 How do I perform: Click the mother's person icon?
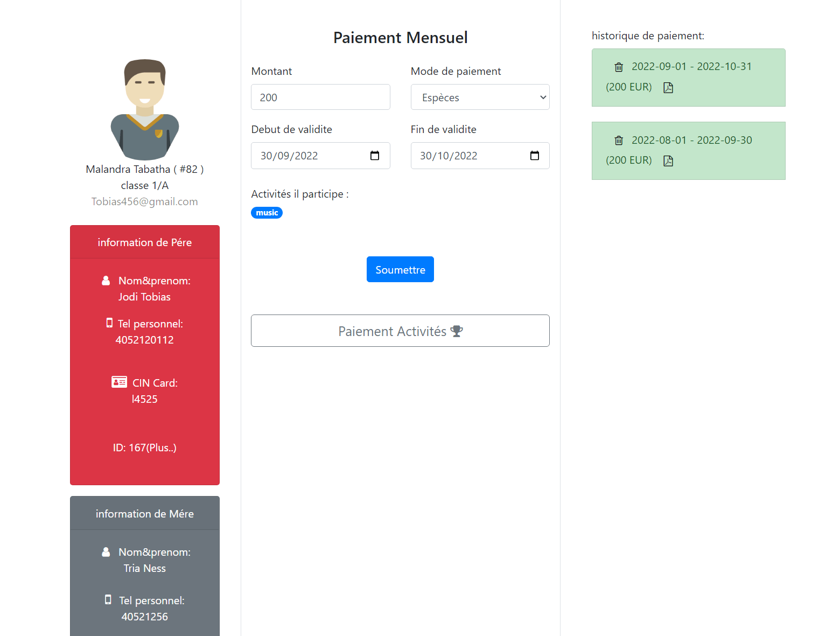pos(106,552)
